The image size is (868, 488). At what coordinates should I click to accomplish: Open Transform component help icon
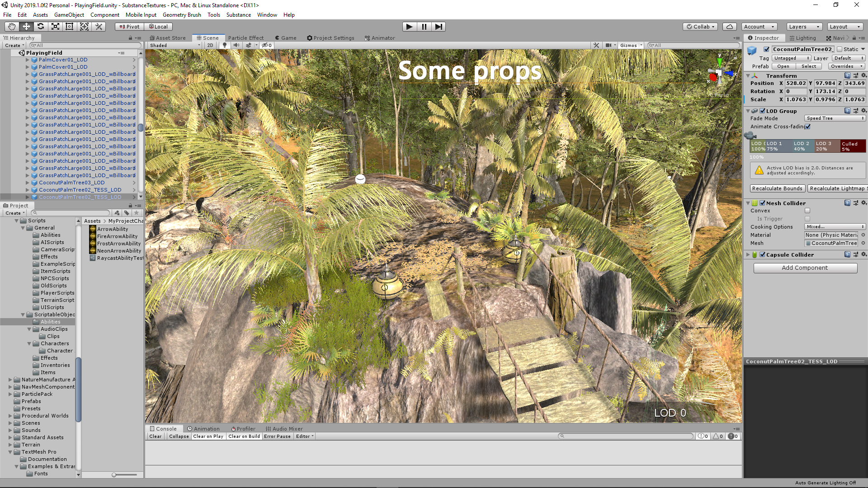tap(848, 76)
